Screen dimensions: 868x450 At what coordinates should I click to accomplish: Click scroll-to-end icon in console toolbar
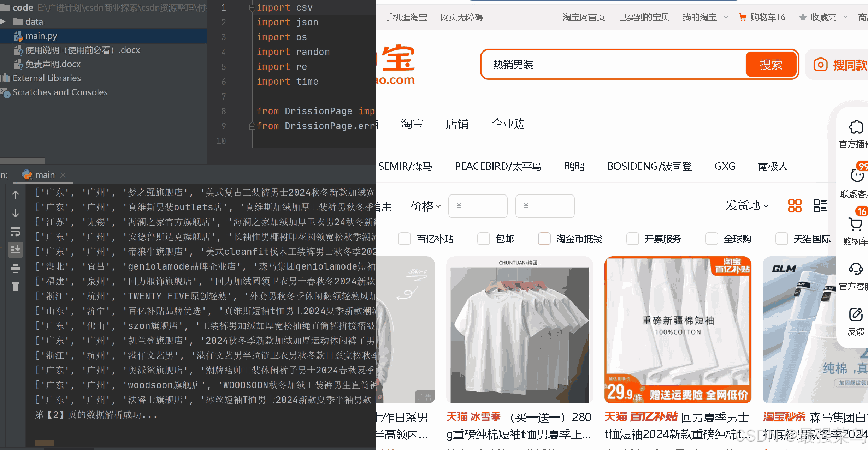(16, 250)
